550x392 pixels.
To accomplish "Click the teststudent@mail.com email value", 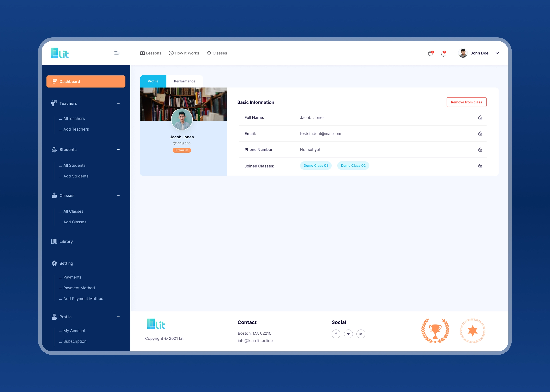I will [x=321, y=133].
